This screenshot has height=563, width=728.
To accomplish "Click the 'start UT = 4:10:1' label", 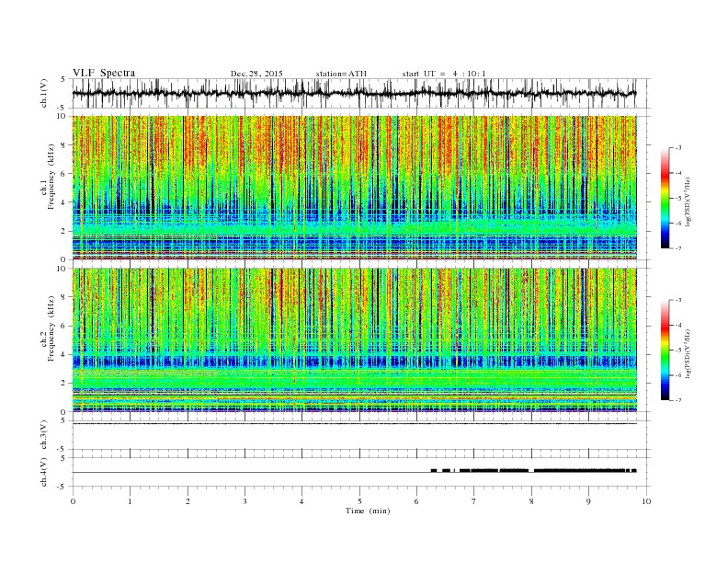I will click(x=444, y=74).
